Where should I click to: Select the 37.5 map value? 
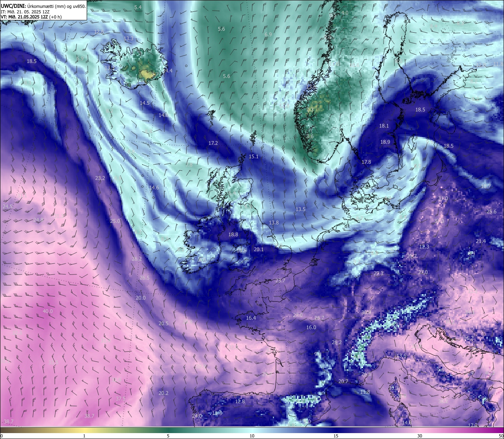[120, 399]
